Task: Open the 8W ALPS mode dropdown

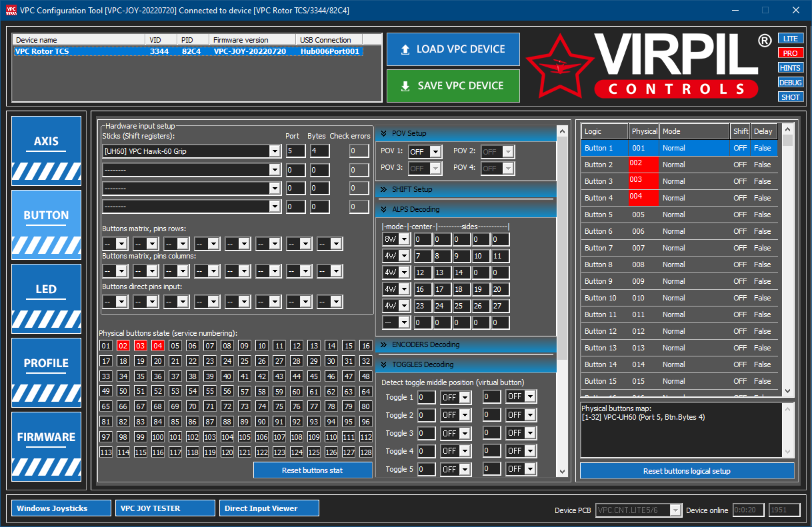Action: pos(396,239)
